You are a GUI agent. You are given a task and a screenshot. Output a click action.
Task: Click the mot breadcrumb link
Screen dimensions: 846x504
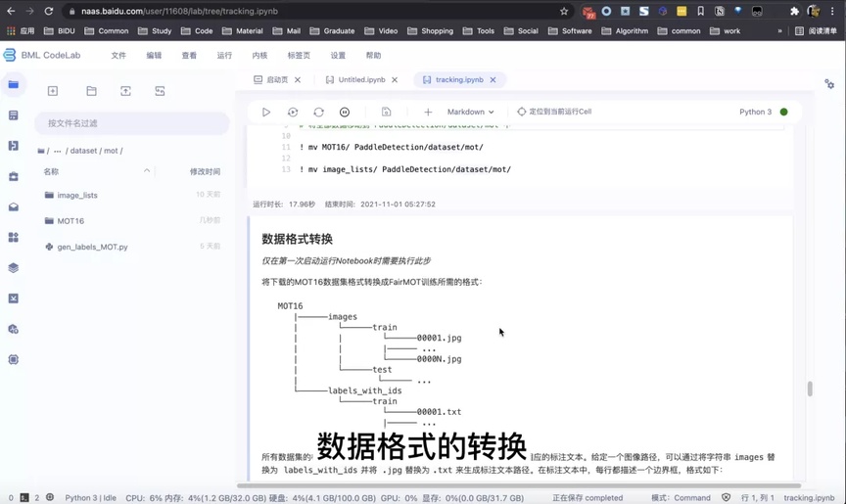[x=111, y=151]
